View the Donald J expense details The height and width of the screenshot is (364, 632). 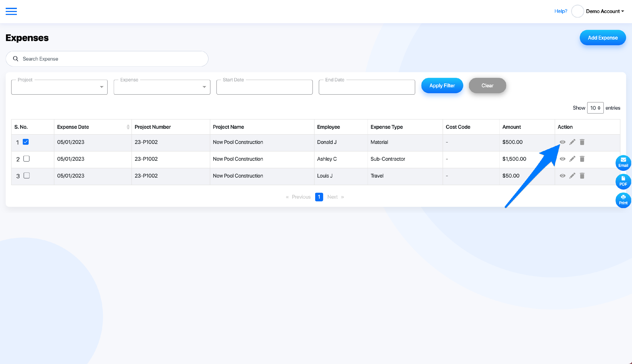562,142
